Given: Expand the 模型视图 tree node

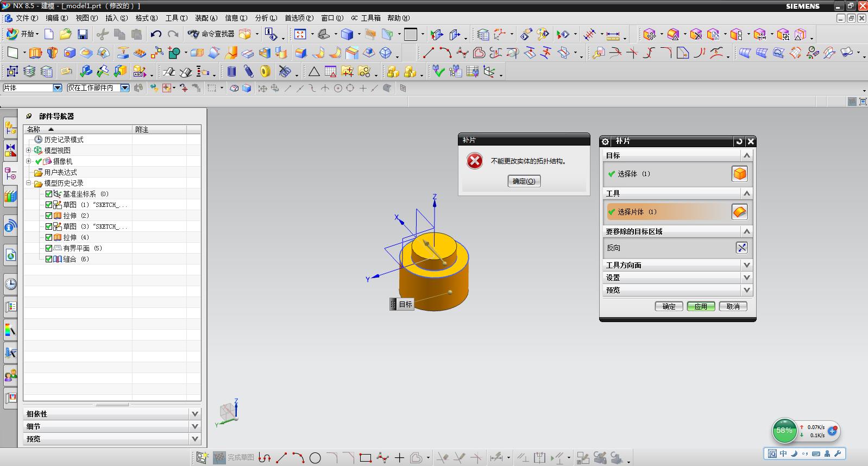Looking at the screenshot, I should click(x=29, y=150).
